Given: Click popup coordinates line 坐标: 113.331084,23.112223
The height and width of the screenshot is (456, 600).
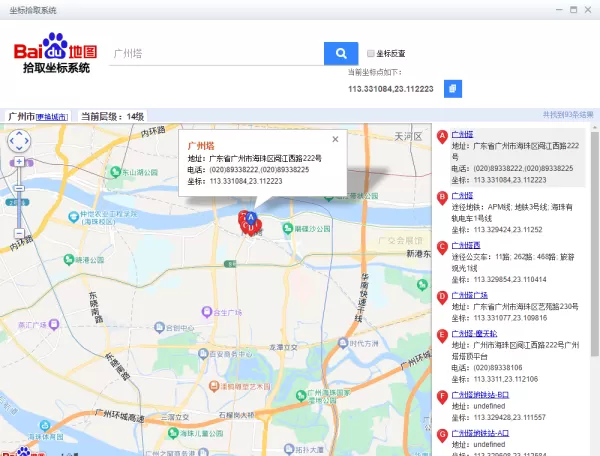Looking at the screenshot, I should [235, 181].
